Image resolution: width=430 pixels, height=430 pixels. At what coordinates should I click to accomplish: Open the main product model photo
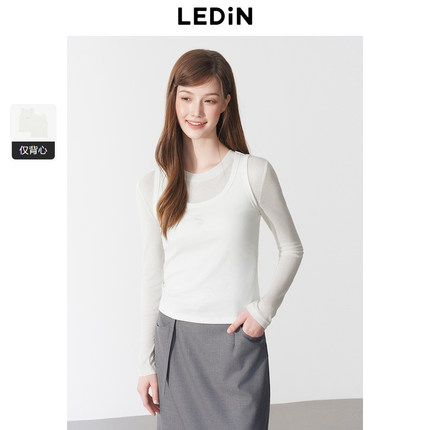(215, 233)
